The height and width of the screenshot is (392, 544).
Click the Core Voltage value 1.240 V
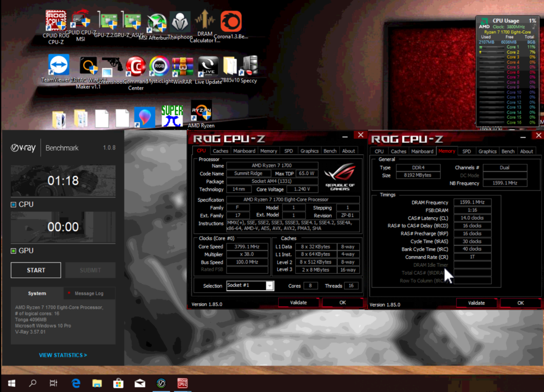[x=302, y=189]
